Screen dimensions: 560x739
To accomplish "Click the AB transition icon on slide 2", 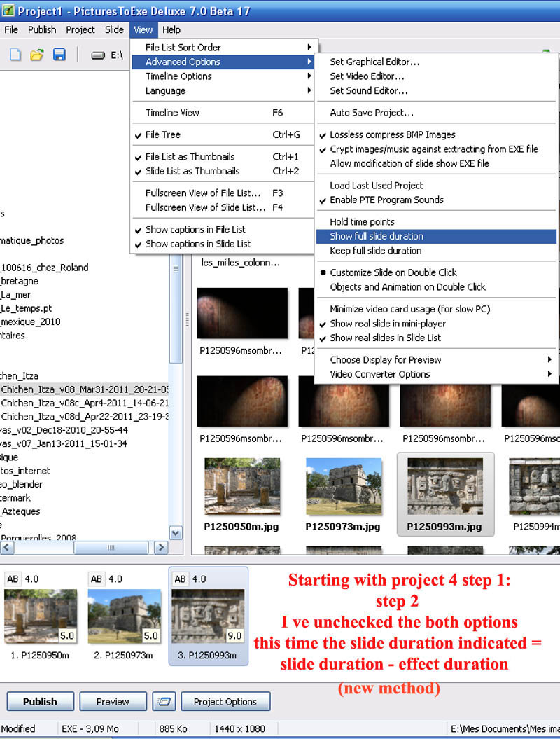I will [97, 579].
